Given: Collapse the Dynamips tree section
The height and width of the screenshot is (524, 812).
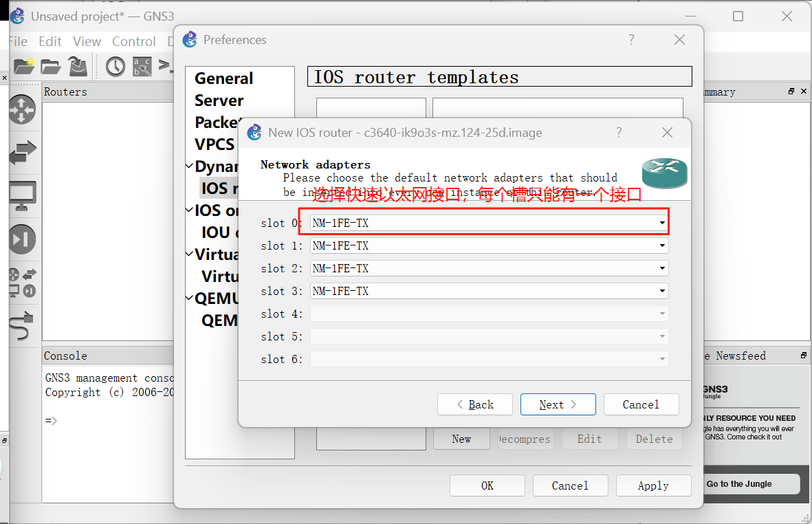Looking at the screenshot, I should click(x=190, y=166).
